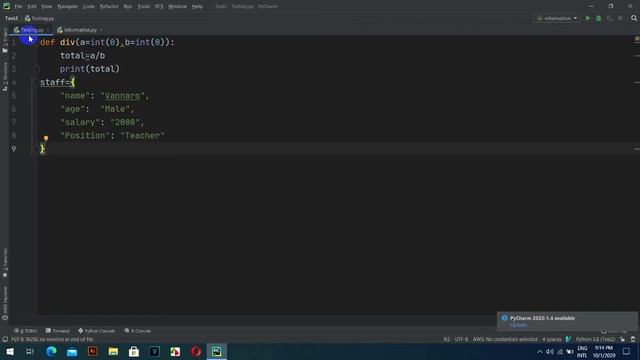Open the Edit menu
Viewport: 640px width, 360px height.
point(32,7)
